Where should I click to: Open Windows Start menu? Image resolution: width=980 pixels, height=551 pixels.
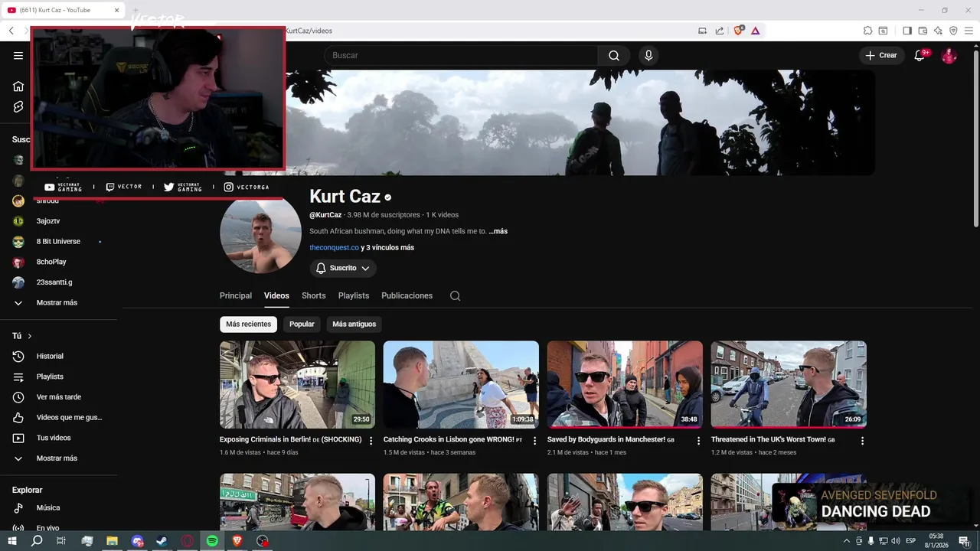[x=12, y=541]
